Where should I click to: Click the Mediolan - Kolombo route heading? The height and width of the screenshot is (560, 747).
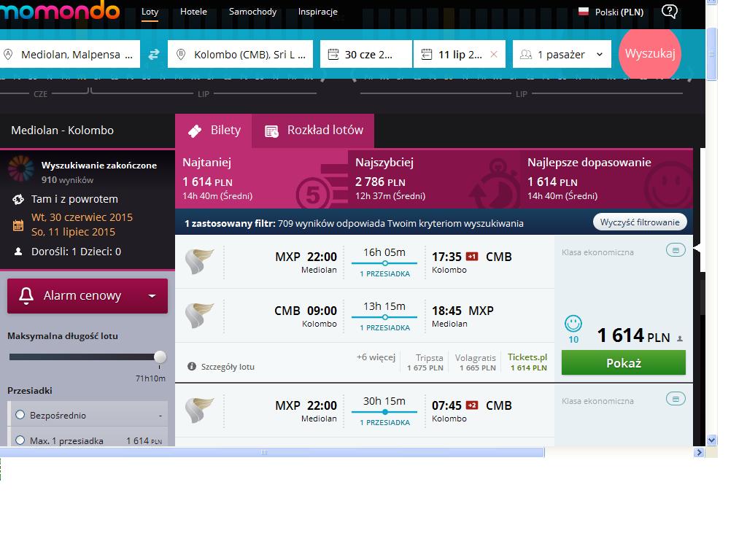point(63,131)
